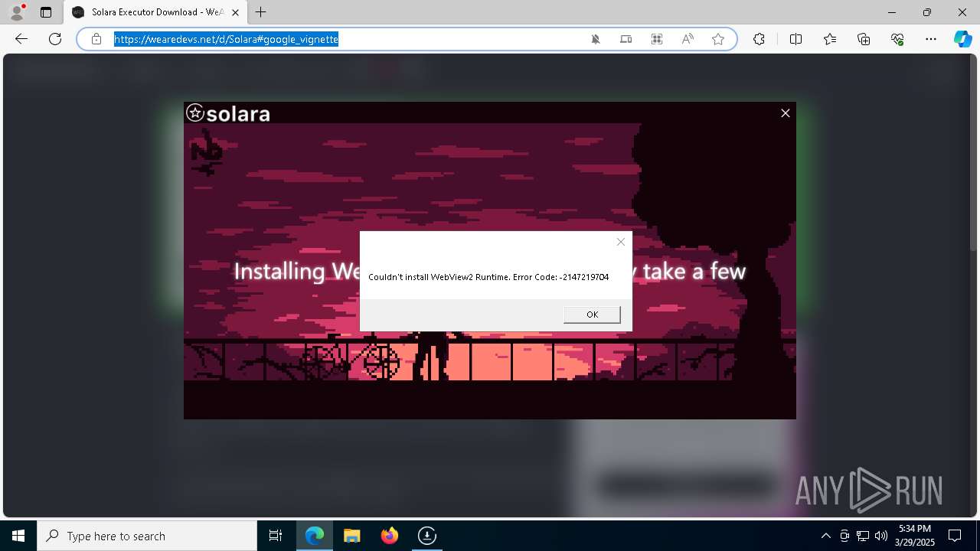This screenshot has height=551, width=980.
Task: Open the downloader app on the taskbar
Action: click(427, 536)
